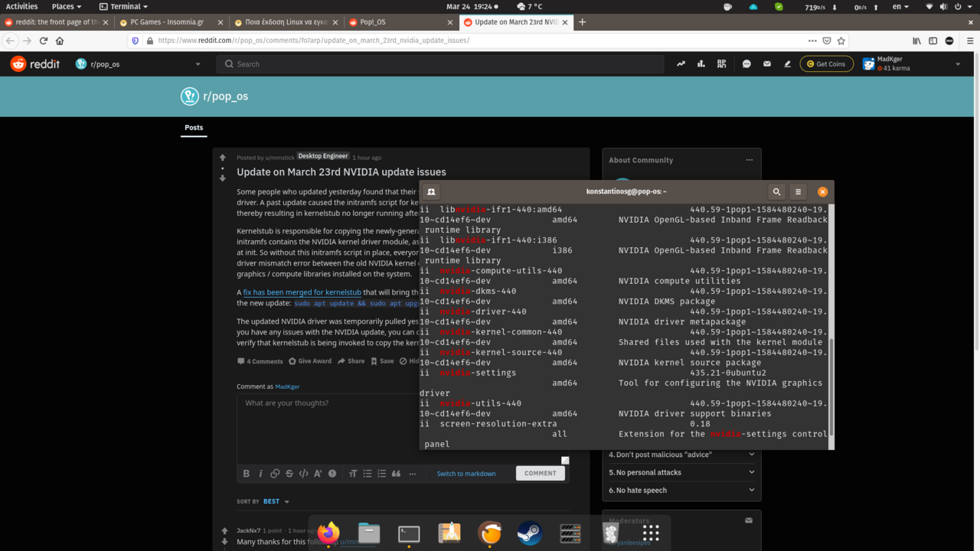
Task: Toggle heading formatting icon
Action: pyautogui.click(x=353, y=474)
